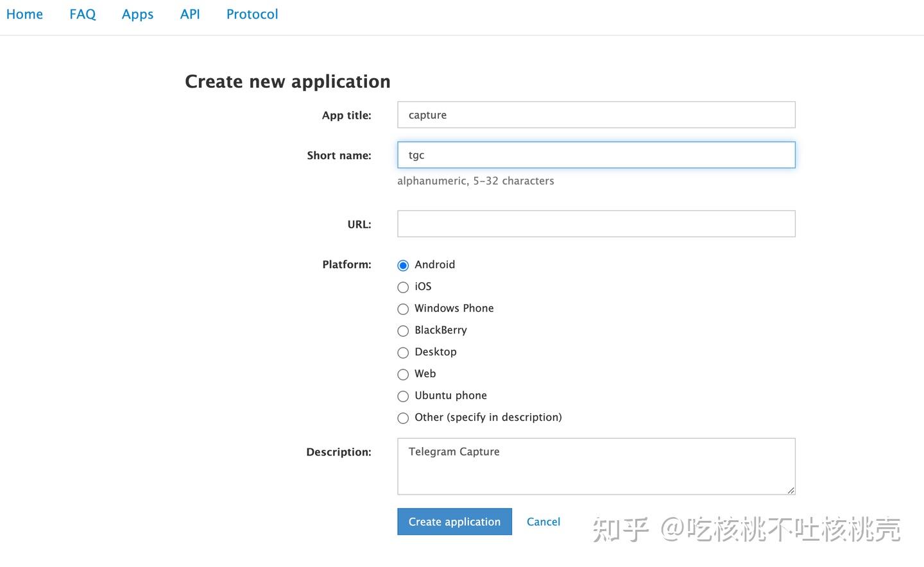Open the Protocol navigation link

tap(252, 14)
